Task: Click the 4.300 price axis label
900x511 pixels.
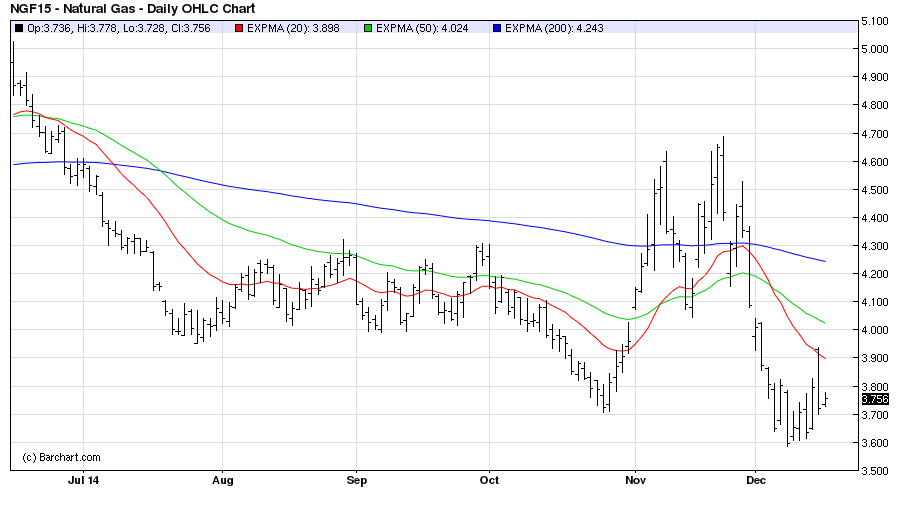Action: point(875,246)
